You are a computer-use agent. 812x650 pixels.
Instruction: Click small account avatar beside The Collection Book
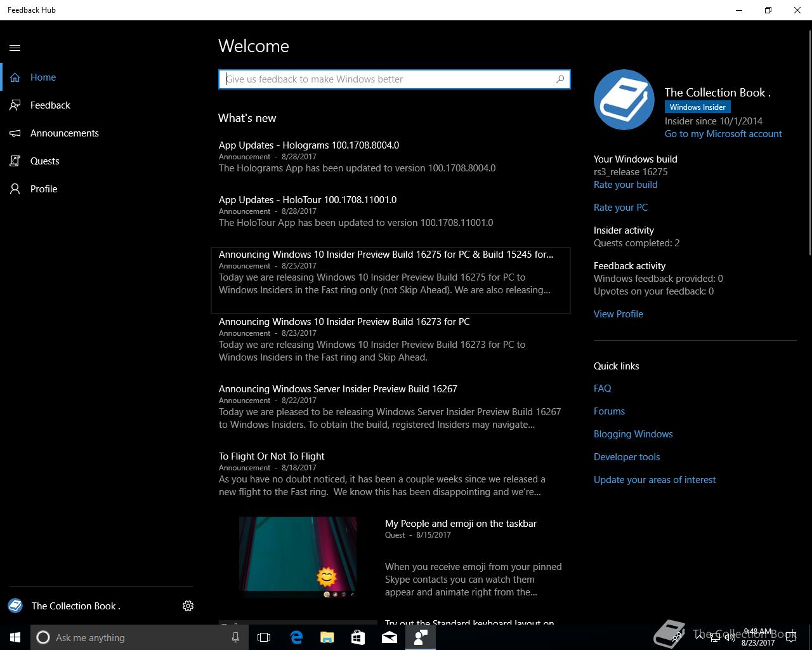[x=15, y=606]
